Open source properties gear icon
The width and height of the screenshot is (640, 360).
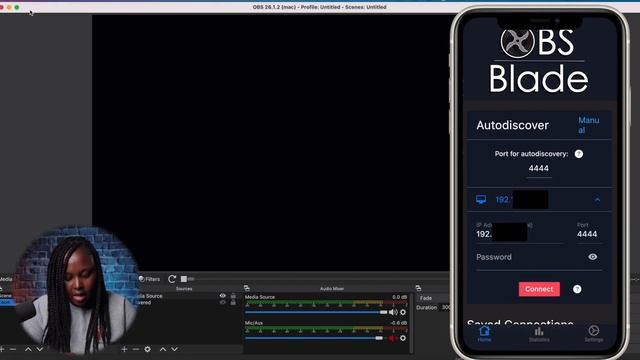pyautogui.click(x=147, y=349)
